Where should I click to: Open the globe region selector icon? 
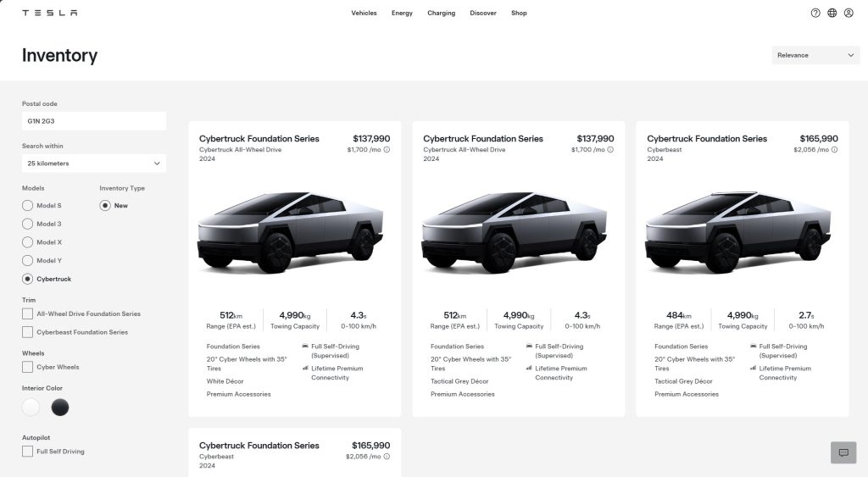tap(832, 13)
